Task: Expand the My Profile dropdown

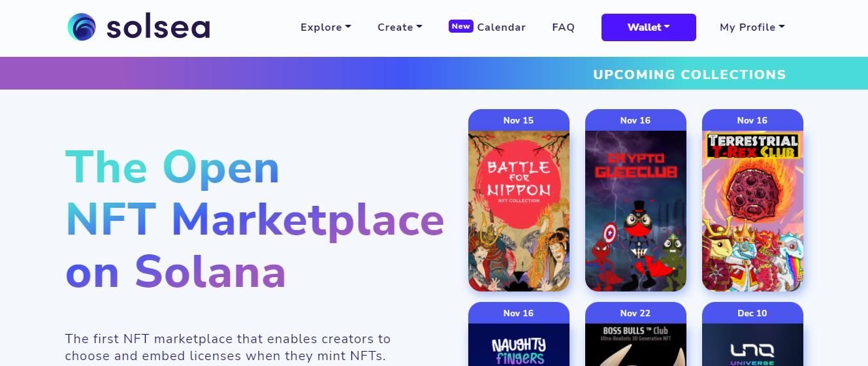Action: pyautogui.click(x=752, y=27)
